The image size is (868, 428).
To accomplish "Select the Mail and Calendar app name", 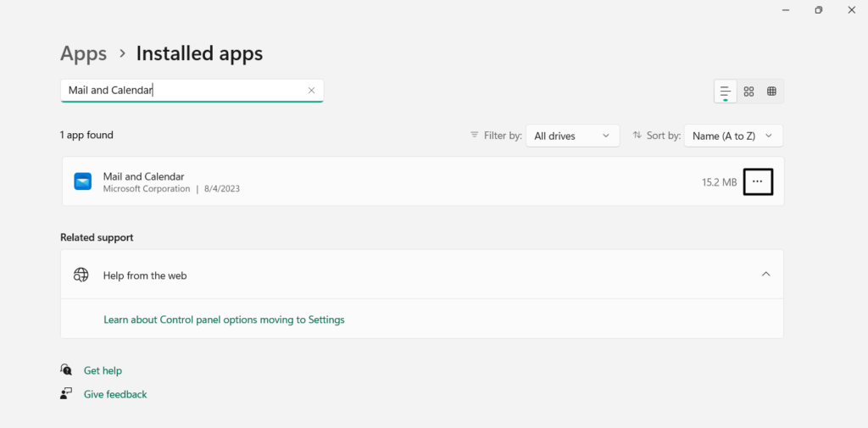I will coord(143,176).
